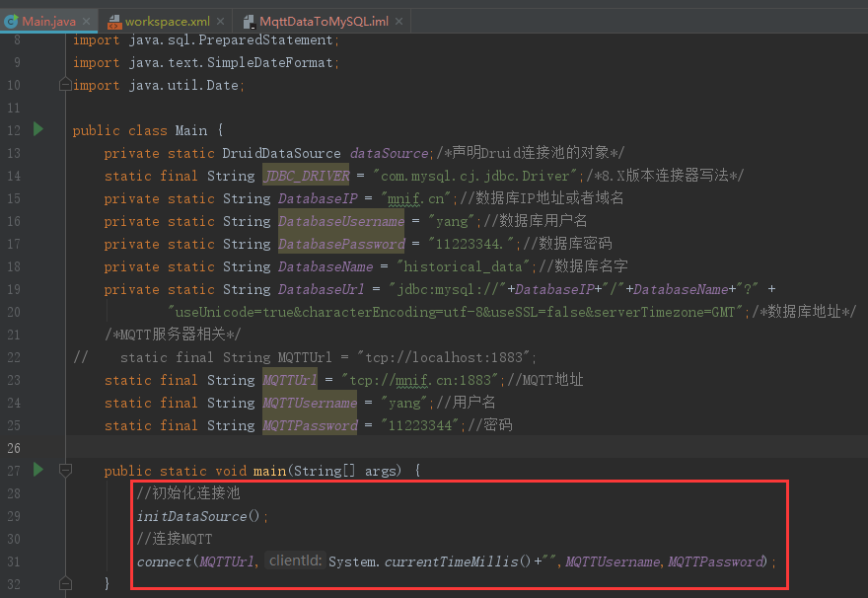Click the DatabaseIP field name on line 15
This screenshot has height=598, width=868.
pyautogui.click(x=318, y=198)
